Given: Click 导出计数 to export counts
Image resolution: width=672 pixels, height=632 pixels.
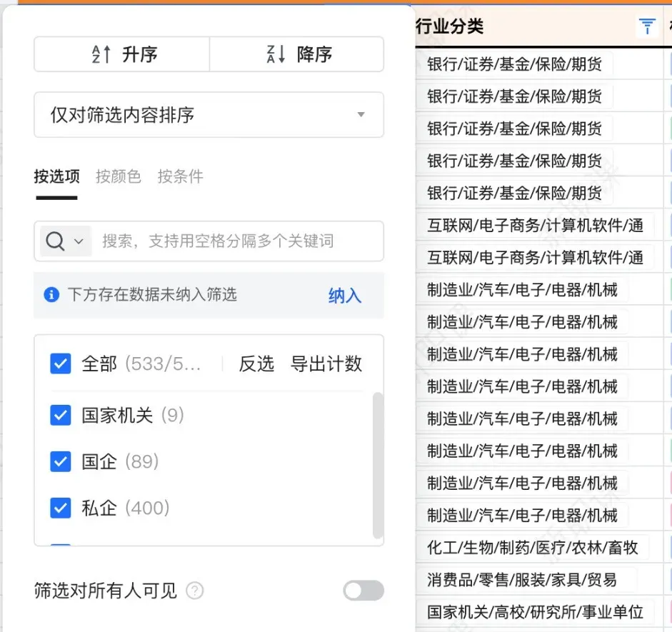Looking at the screenshot, I should click(326, 364).
